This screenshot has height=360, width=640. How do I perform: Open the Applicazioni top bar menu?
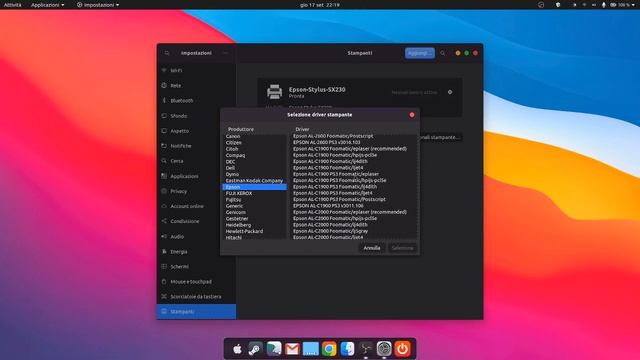pyautogui.click(x=48, y=5)
